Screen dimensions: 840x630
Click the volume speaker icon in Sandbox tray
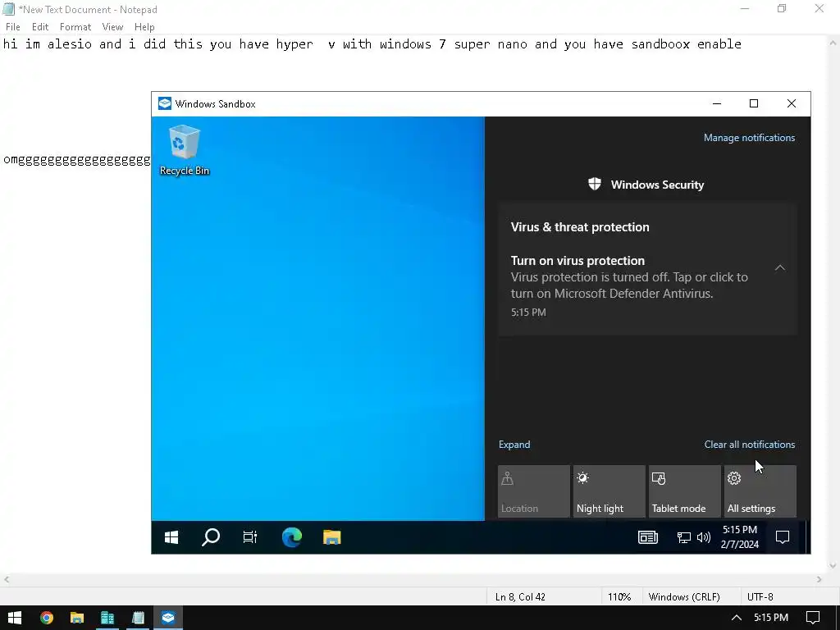(703, 537)
